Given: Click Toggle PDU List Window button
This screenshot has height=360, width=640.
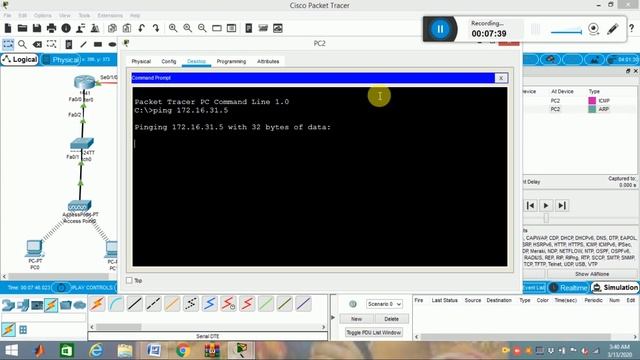Looking at the screenshot, I should click(x=373, y=333).
